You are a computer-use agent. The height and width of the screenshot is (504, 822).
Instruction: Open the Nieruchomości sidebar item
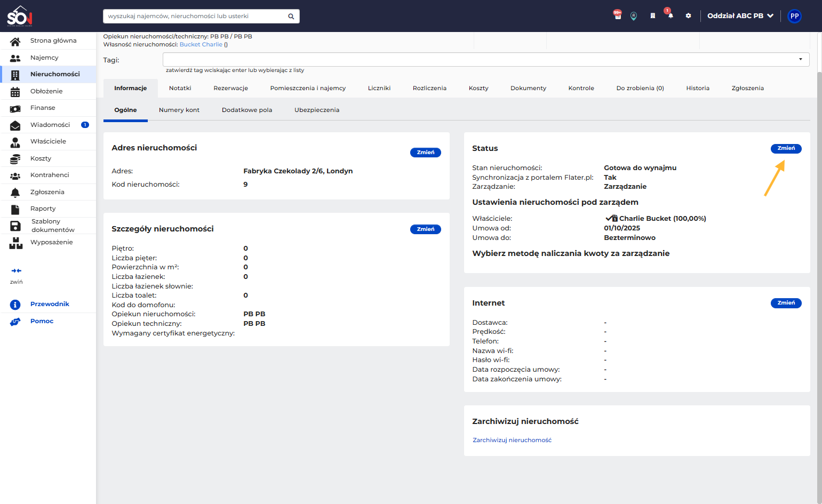pyautogui.click(x=49, y=75)
